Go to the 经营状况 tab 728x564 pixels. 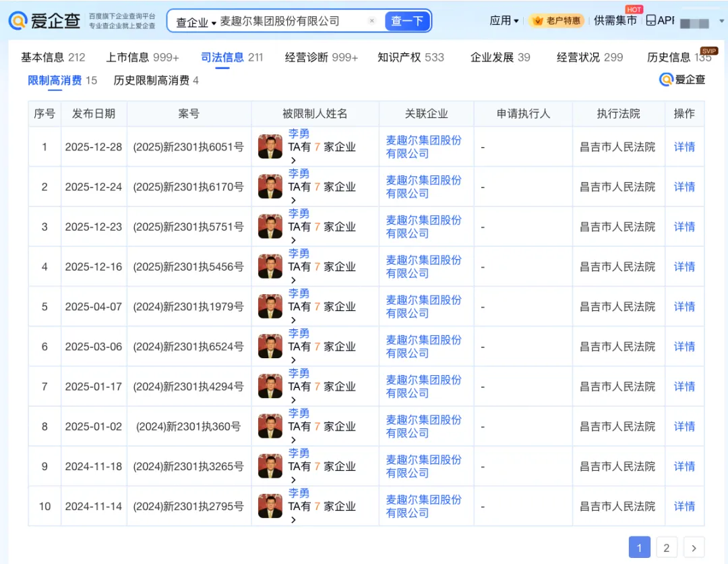590,57
